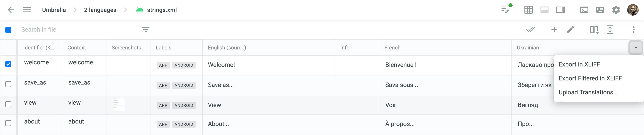Image resolution: width=644 pixels, height=135 pixels.
Task: Select the table grid view icon
Action: tap(528, 10)
